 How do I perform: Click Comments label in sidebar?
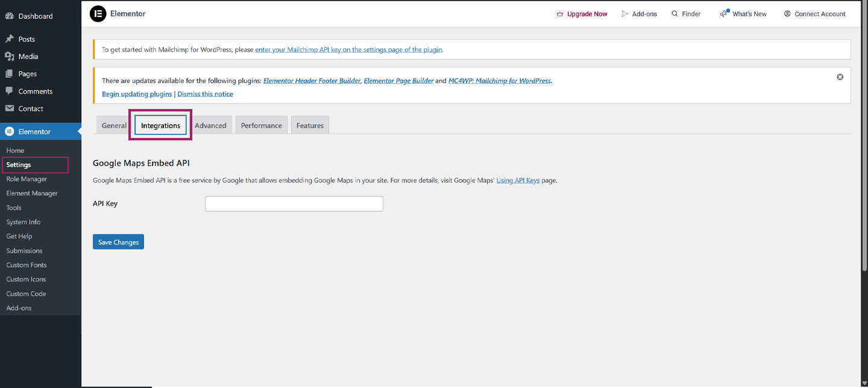(x=36, y=92)
